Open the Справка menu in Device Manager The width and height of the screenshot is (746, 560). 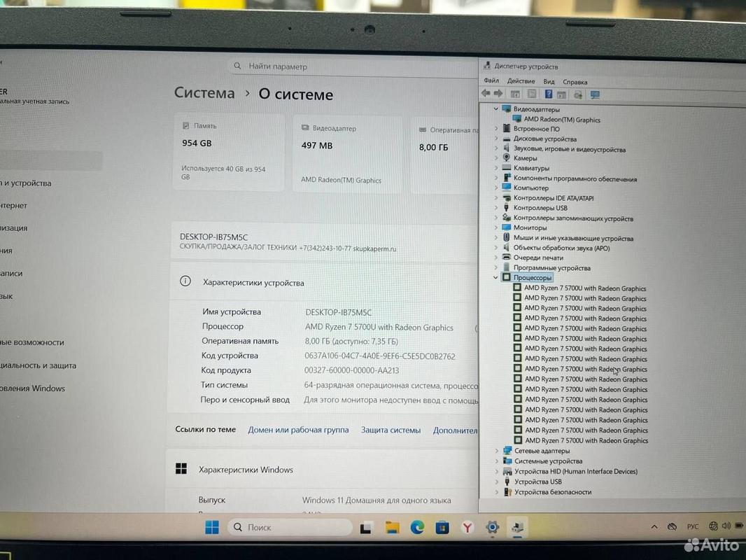[x=575, y=82]
